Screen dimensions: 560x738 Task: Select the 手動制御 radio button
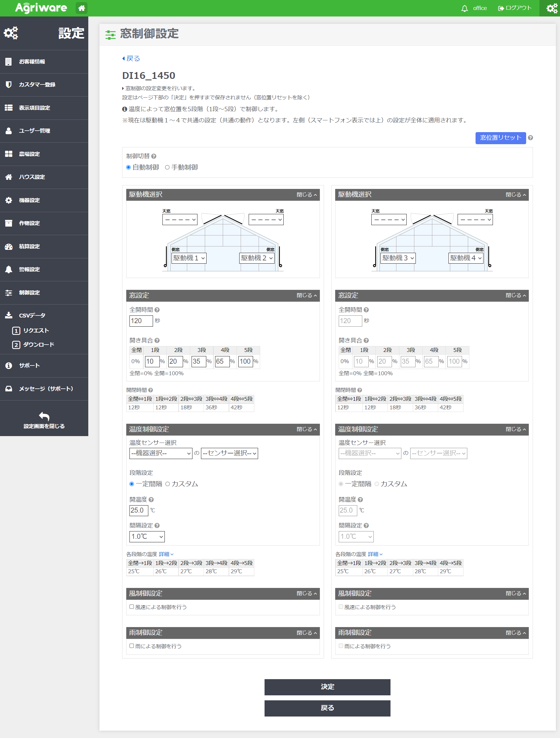click(167, 167)
